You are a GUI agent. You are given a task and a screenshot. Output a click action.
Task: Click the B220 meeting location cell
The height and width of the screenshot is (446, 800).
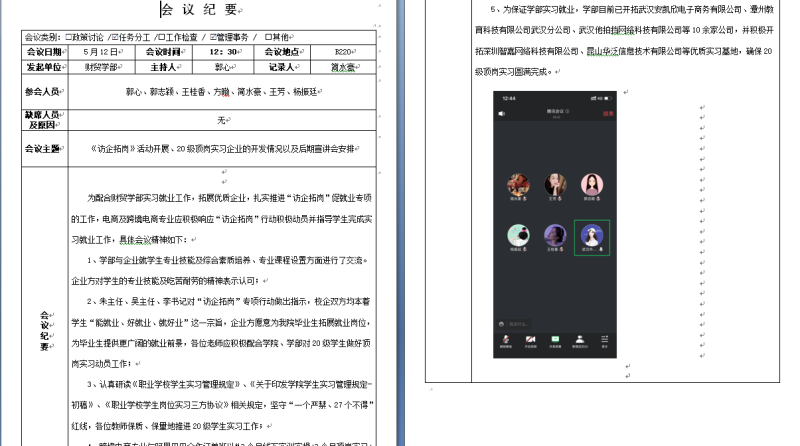click(343, 51)
